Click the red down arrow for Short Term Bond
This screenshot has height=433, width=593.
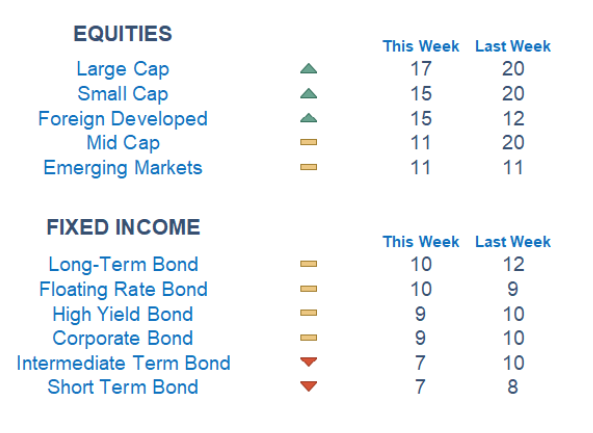[308, 386]
